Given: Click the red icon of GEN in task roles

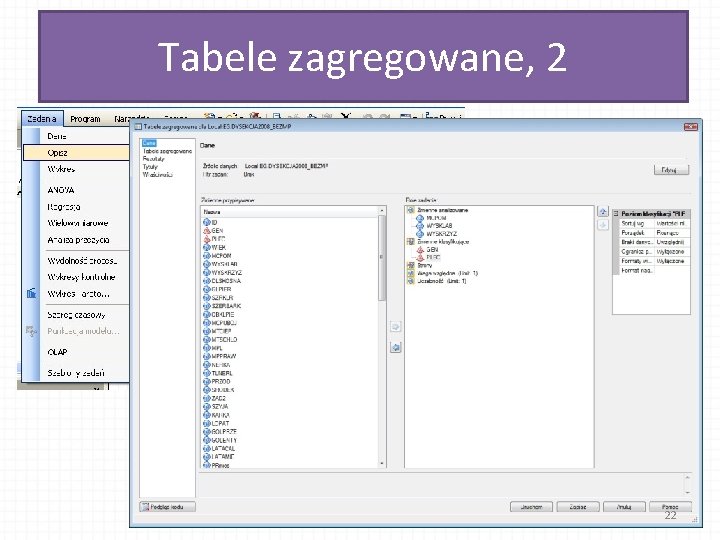Looking at the screenshot, I should 420,250.
